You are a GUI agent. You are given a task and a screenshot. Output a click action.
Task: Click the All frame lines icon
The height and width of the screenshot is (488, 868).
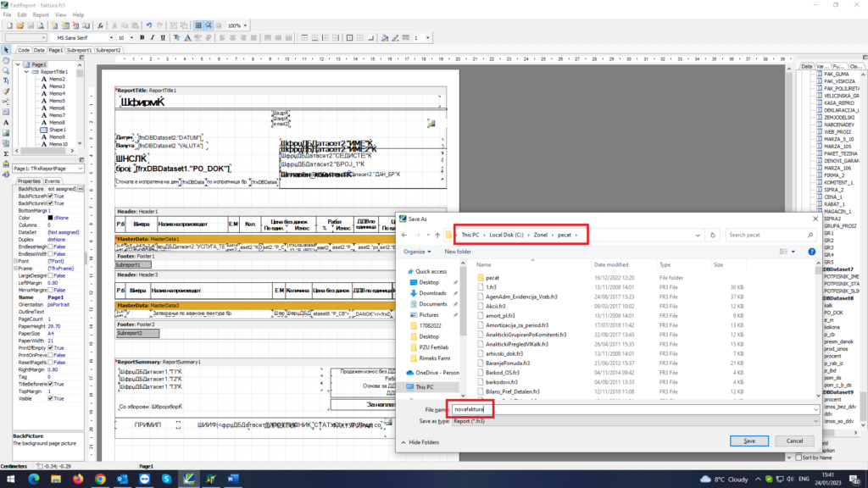tap(350, 37)
